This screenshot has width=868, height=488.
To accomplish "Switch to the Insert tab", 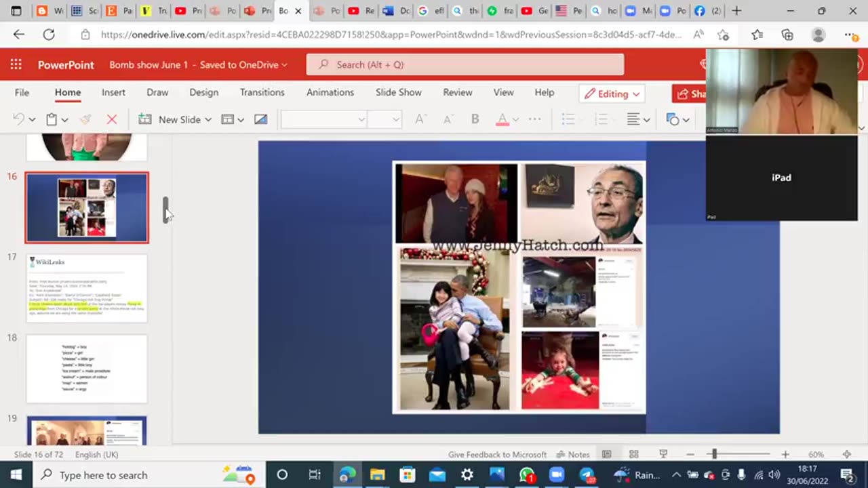I will (x=113, y=92).
